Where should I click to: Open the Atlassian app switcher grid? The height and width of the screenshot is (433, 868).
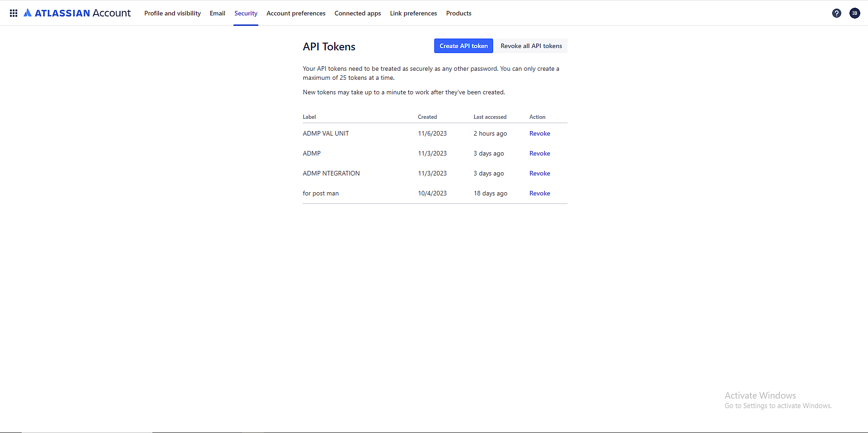tap(14, 13)
